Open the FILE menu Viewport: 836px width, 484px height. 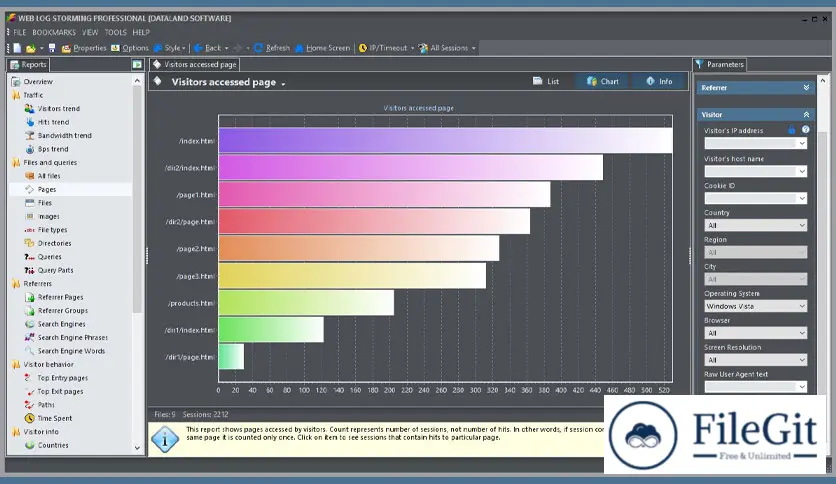[x=20, y=33]
